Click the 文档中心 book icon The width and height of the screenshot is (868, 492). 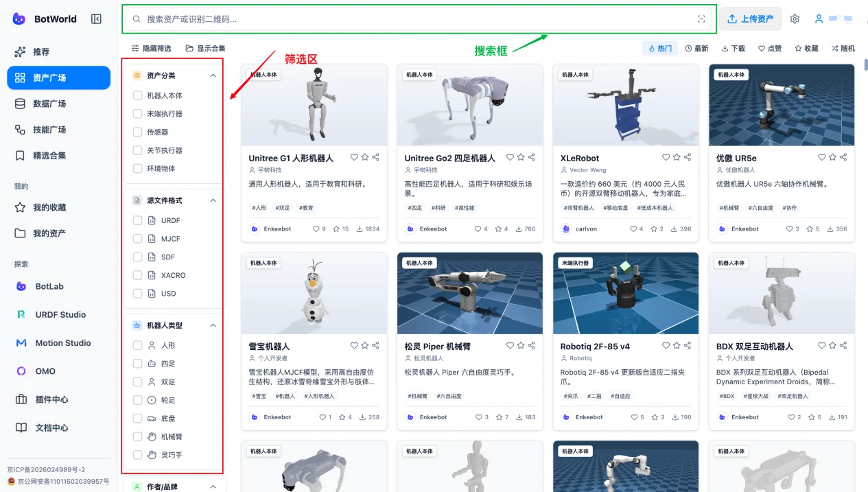click(x=21, y=427)
